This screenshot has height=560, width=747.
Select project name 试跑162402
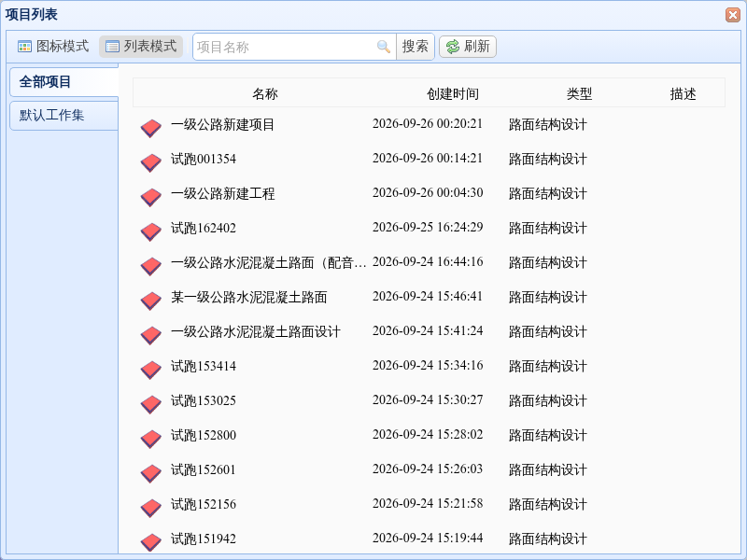tap(204, 228)
